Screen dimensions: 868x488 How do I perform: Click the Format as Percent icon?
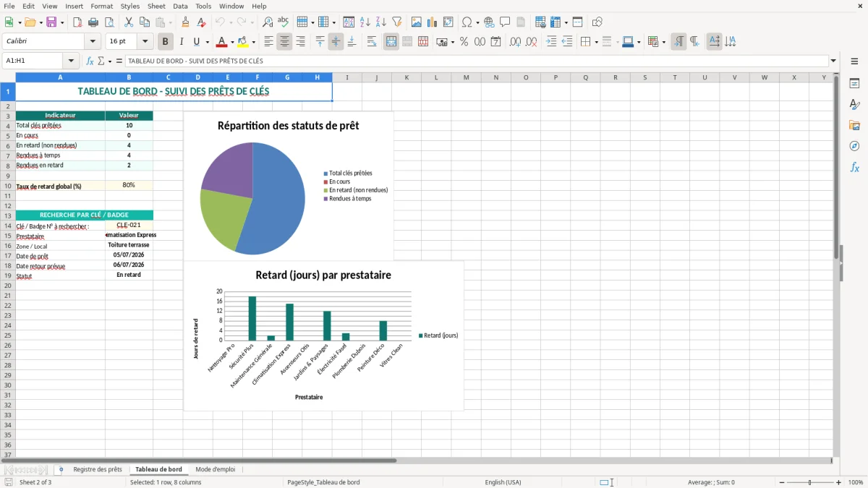pyautogui.click(x=464, y=42)
